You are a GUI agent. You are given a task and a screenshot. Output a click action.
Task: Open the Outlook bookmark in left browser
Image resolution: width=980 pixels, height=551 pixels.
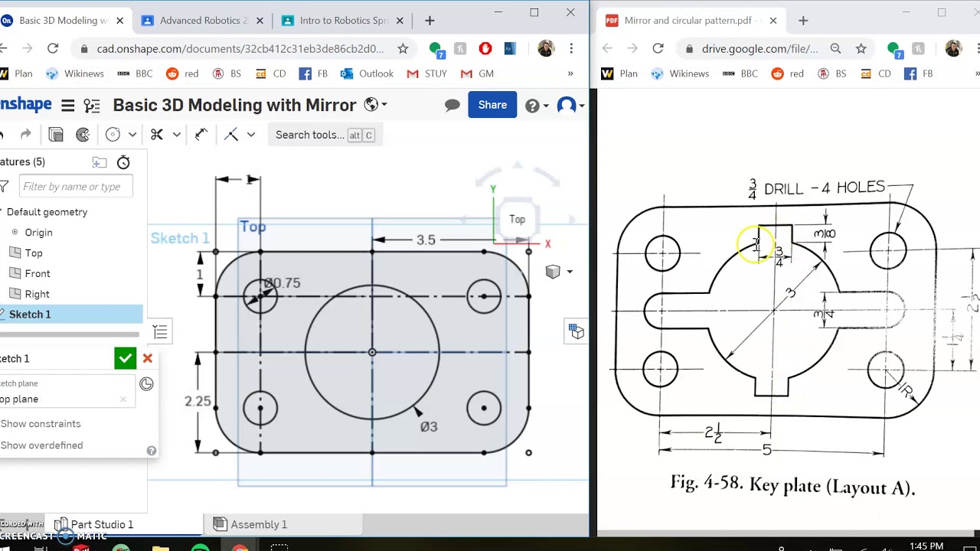[367, 73]
